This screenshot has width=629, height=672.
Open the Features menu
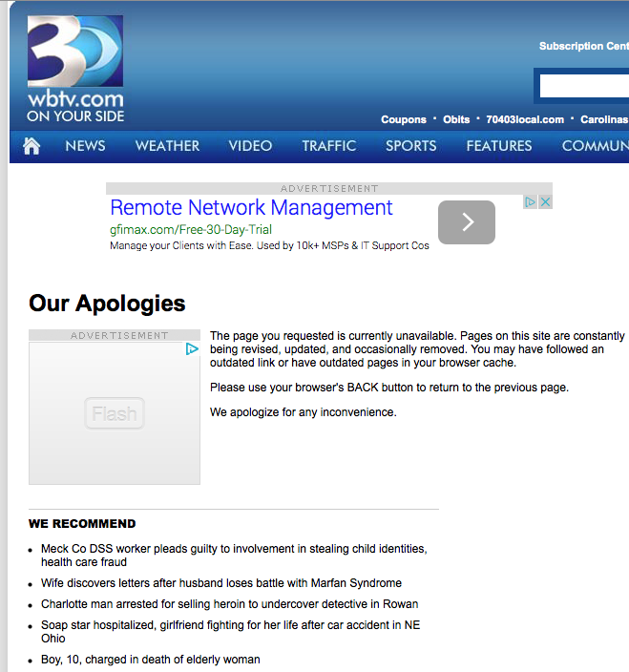498,146
